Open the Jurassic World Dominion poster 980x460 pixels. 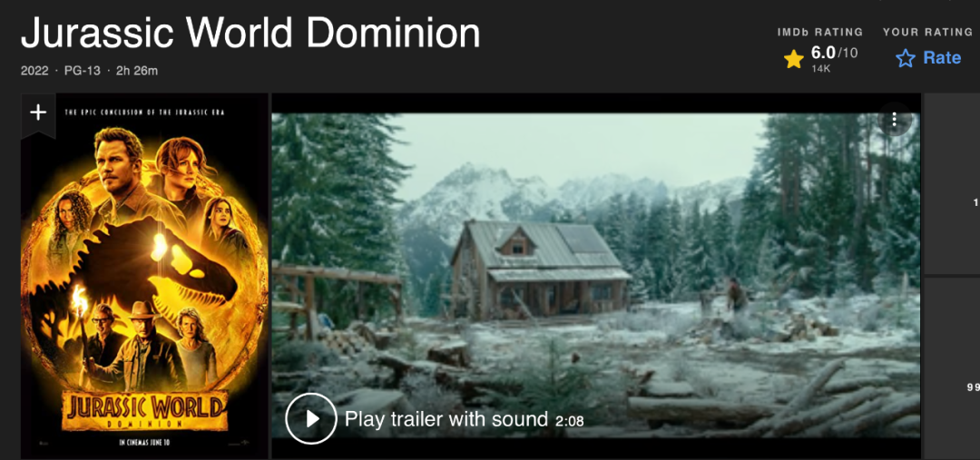(144, 276)
